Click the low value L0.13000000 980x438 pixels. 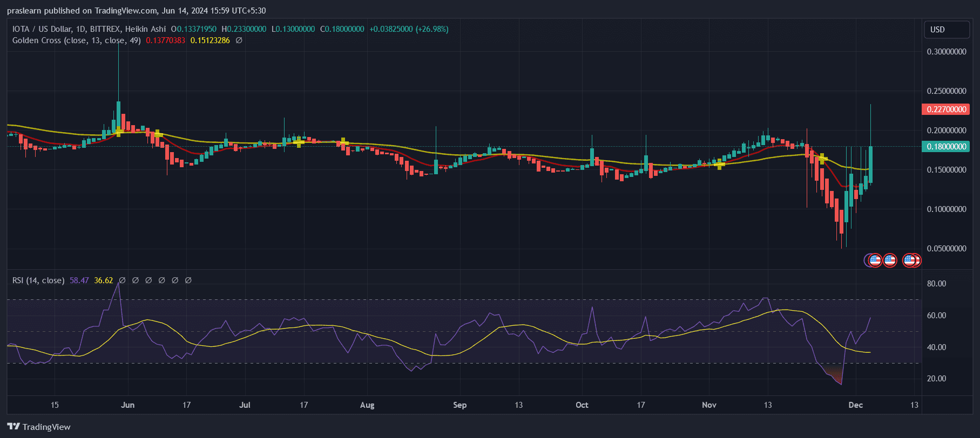point(293,29)
